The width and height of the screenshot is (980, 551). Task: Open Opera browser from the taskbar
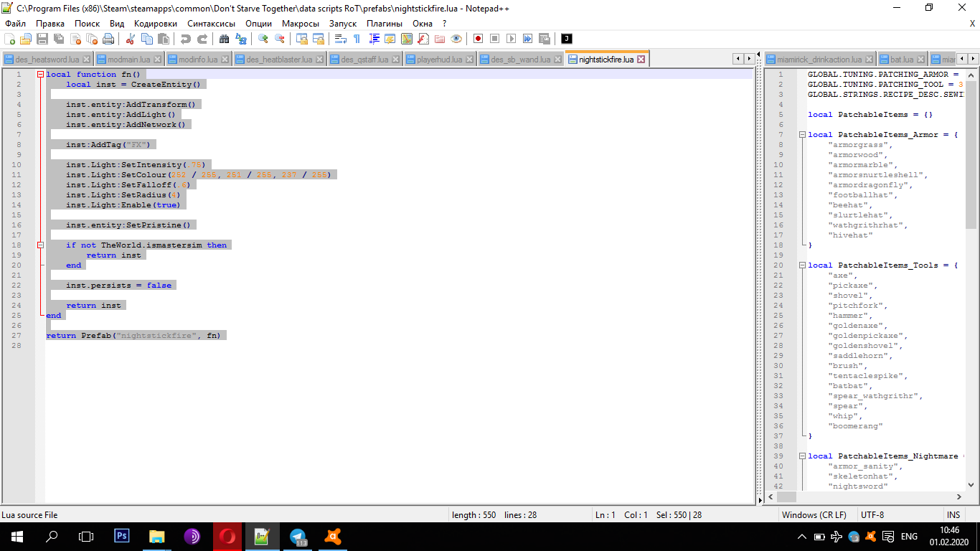(x=227, y=536)
